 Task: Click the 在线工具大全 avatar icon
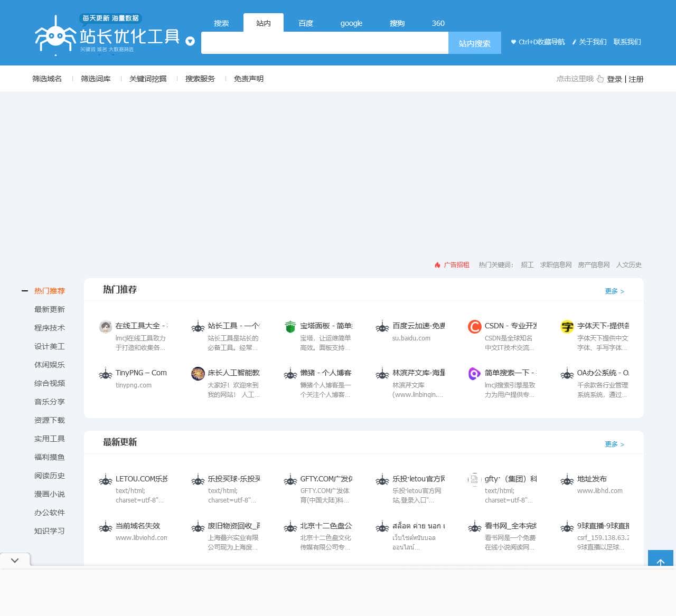click(106, 327)
